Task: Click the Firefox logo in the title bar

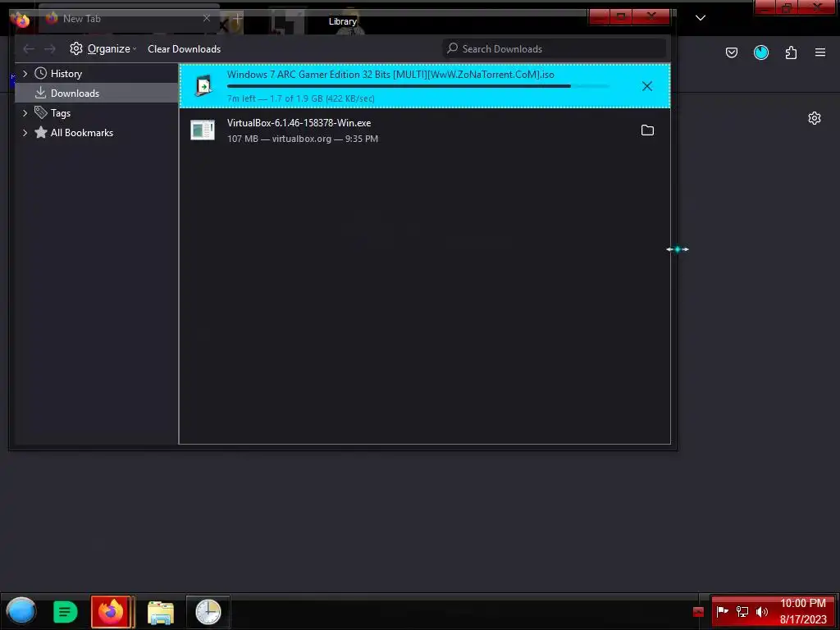Action: 21,20
